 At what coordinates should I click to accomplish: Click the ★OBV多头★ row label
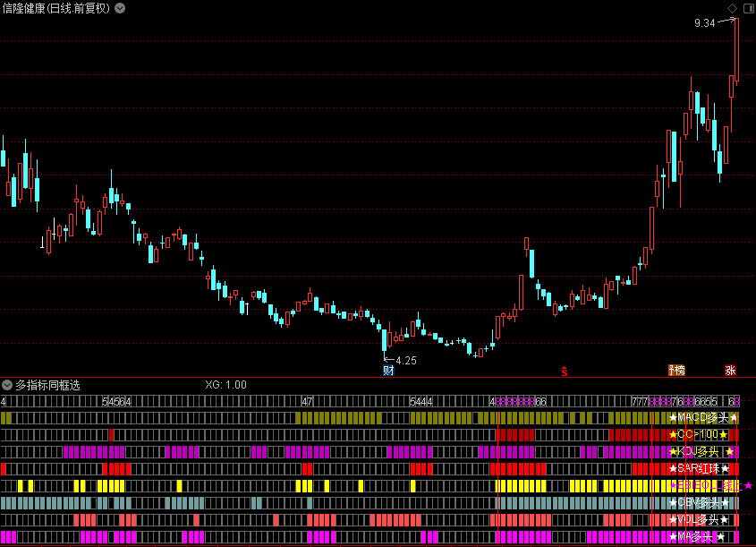point(699,503)
